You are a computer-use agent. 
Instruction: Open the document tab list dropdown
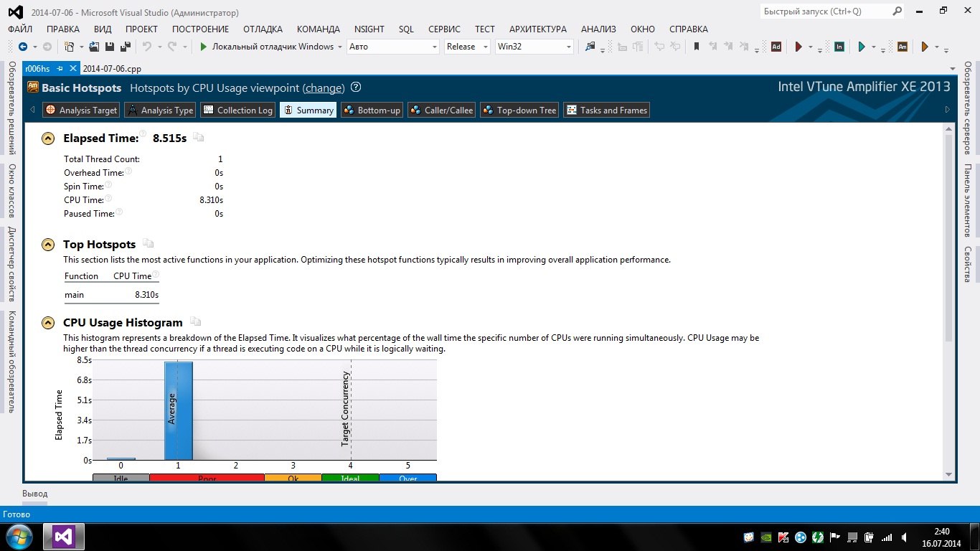953,69
